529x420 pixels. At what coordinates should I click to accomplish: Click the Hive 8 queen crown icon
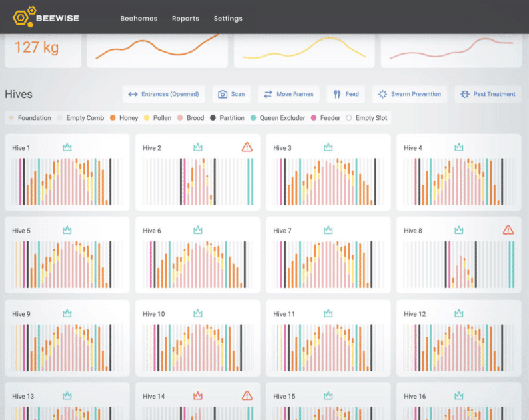click(459, 230)
